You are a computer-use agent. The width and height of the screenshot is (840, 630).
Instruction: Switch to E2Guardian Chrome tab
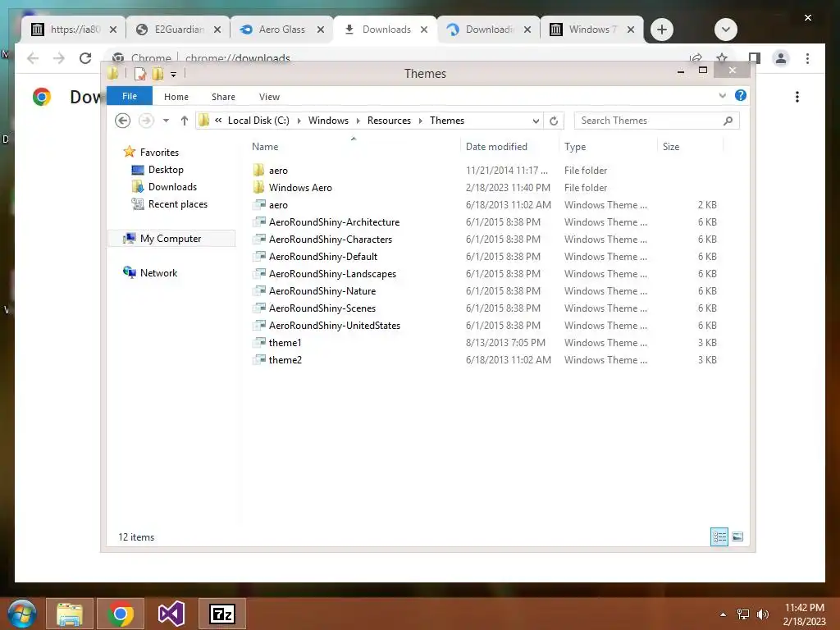(x=179, y=30)
